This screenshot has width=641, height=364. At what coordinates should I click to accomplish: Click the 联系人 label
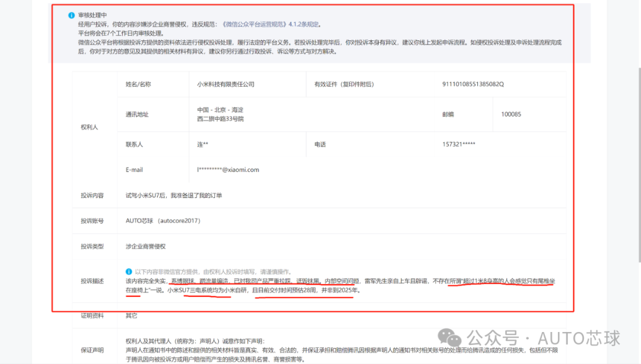134,145
